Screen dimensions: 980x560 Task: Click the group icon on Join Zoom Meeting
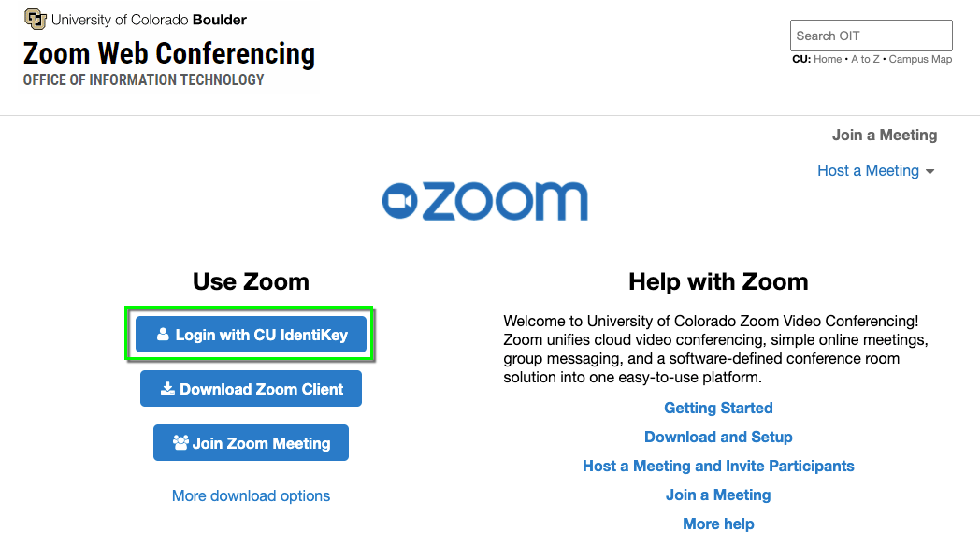(180, 442)
